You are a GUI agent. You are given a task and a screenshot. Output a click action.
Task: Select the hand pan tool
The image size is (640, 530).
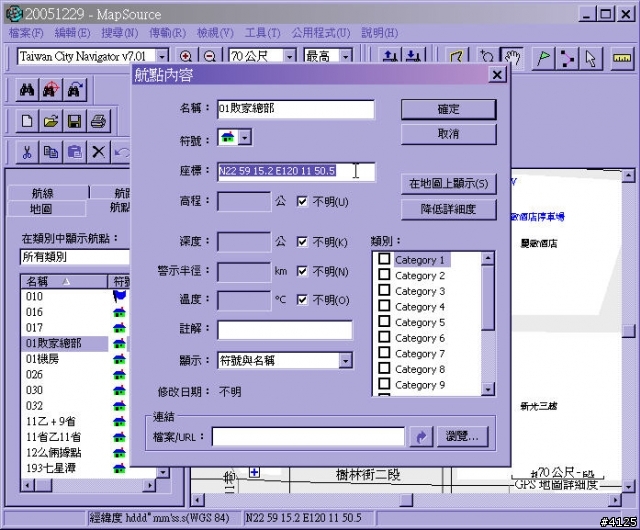pyautogui.click(x=512, y=58)
